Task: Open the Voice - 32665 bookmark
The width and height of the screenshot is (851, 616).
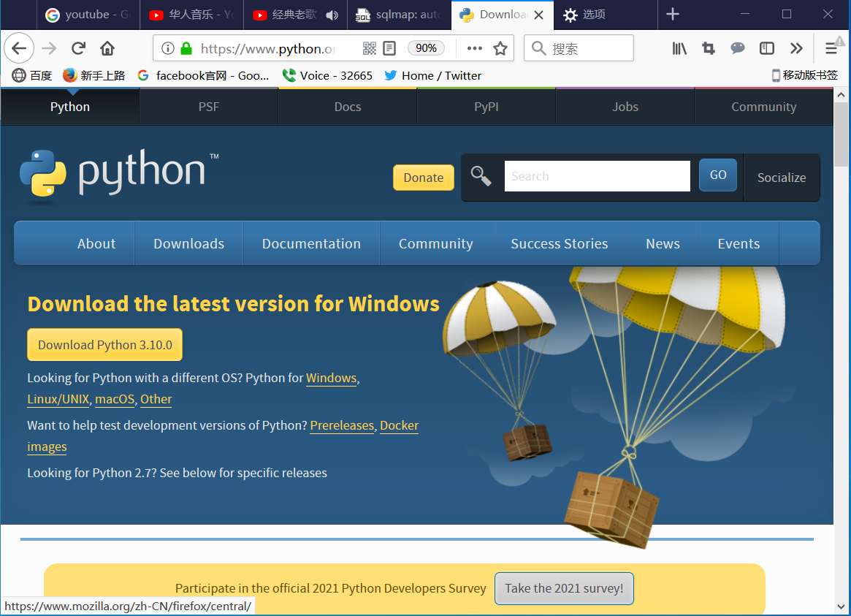Action: click(327, 75)
